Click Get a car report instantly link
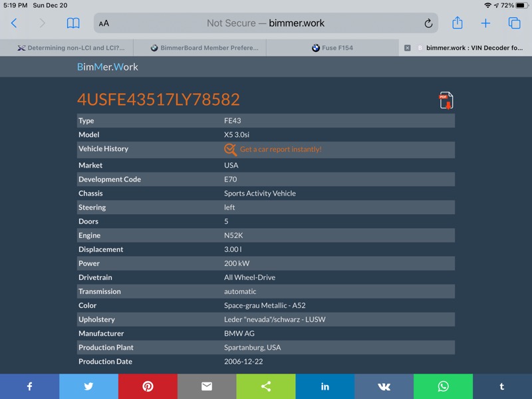Viewport: 532px width, 399px height. [x=280, y=150]
